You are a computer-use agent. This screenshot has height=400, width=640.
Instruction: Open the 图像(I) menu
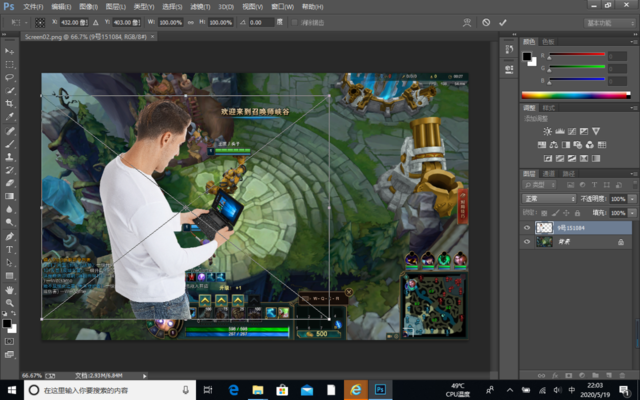[89, 7]
